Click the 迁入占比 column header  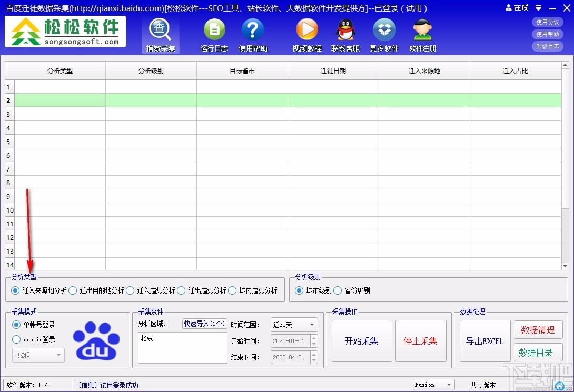516,71
